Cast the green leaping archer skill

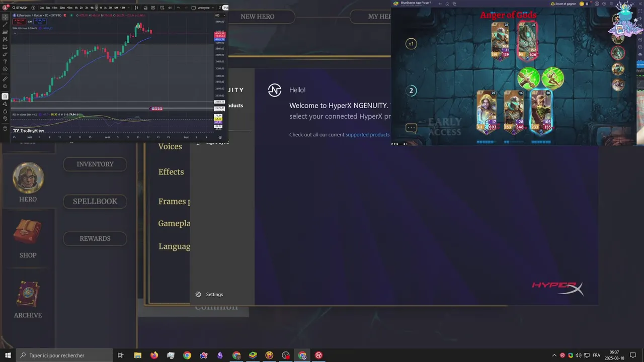tap(552, 78)
